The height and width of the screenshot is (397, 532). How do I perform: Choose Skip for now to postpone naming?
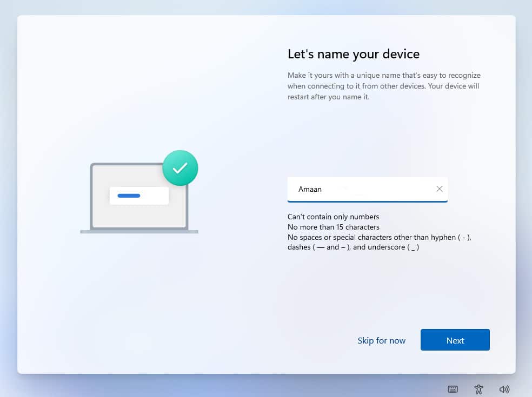click(382, 340)
